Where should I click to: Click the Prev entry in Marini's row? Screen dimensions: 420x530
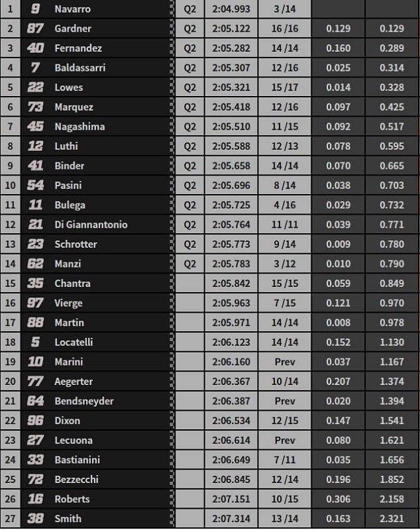pos(285,362)
